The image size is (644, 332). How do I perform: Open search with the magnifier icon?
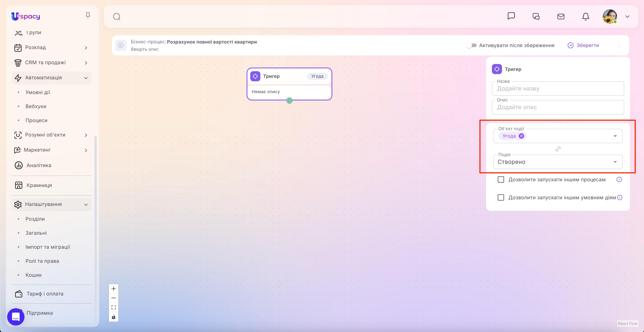pos(117,17)
